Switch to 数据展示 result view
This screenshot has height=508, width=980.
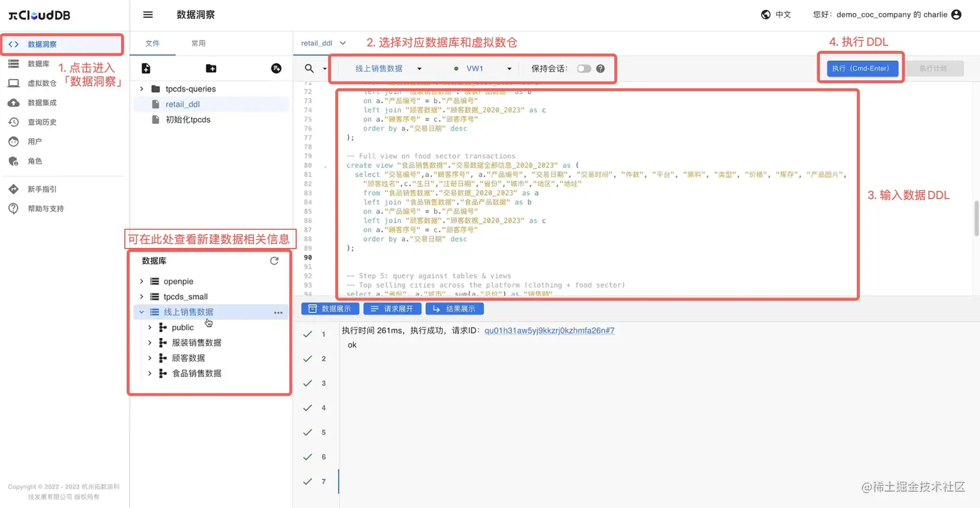click(x=330, y=309)
